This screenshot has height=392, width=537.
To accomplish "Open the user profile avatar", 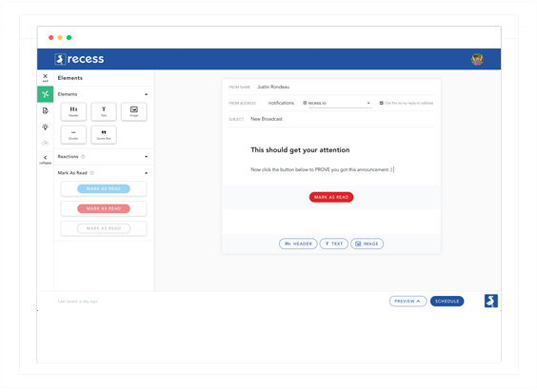I will (x=477, y=59).
